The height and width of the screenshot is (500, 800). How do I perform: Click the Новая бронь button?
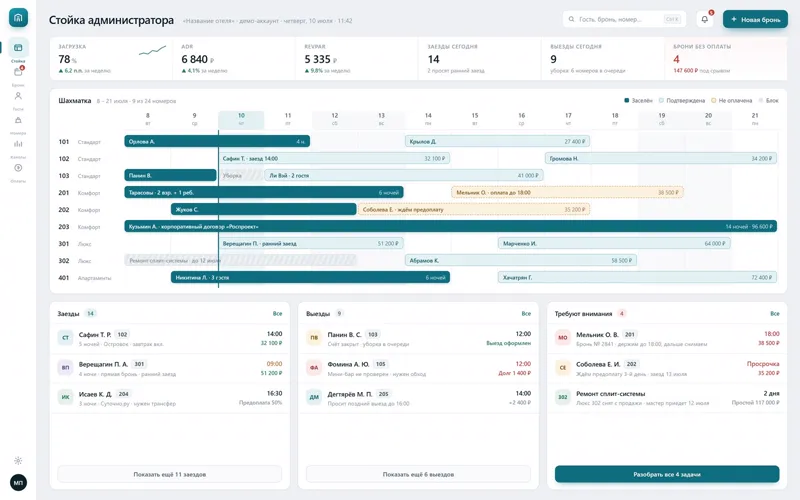[x=755, y=19]
